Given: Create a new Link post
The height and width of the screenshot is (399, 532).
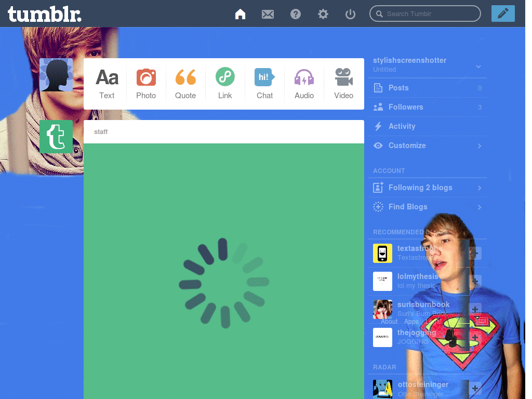Looking at the screenshot, I should pyautogui.click(x=225, y=84).
